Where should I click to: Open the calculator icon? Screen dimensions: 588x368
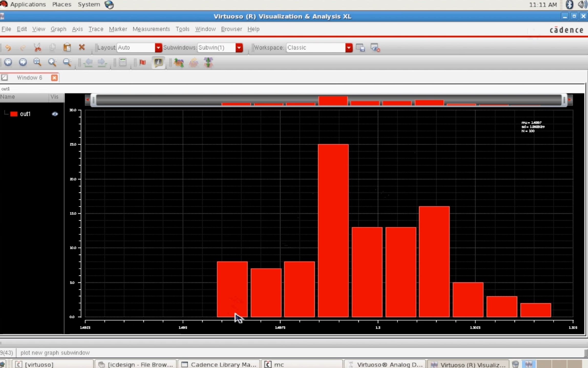coord(123,62)
